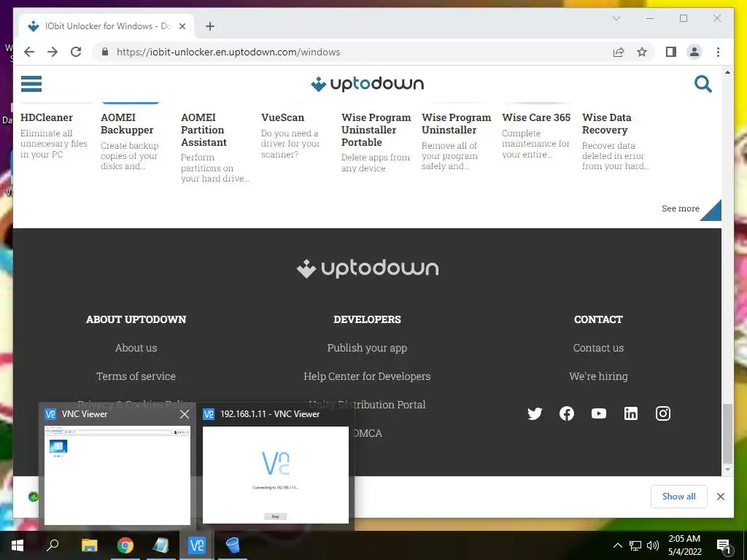
Task: Open Uptodown Facebook page
Action: tap(566, 413)
